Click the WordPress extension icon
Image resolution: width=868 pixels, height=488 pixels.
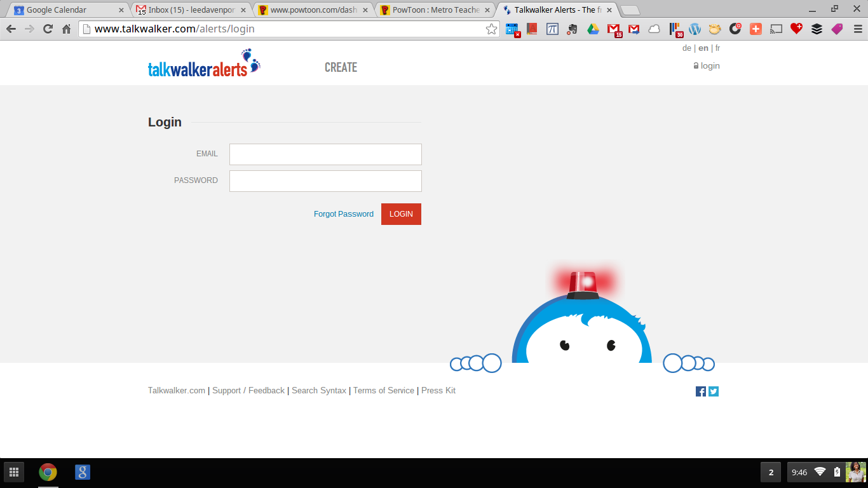pyautogui.click(x=695, y=29)
